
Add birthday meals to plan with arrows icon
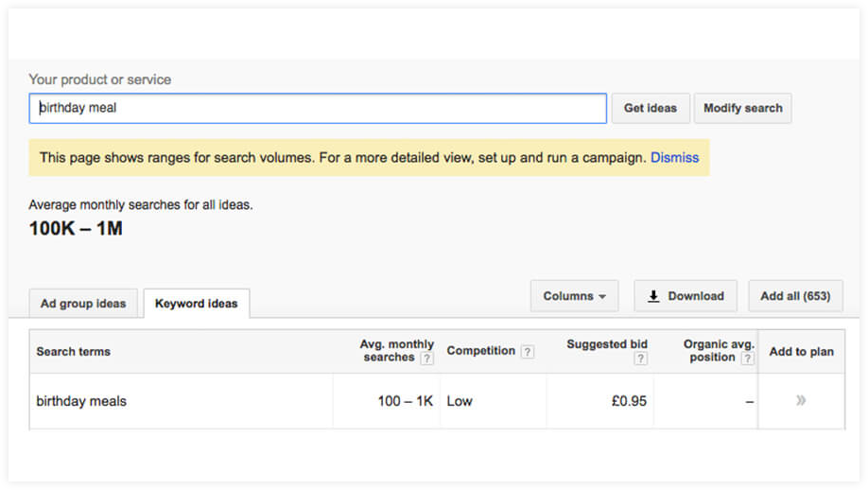point(801,400)
